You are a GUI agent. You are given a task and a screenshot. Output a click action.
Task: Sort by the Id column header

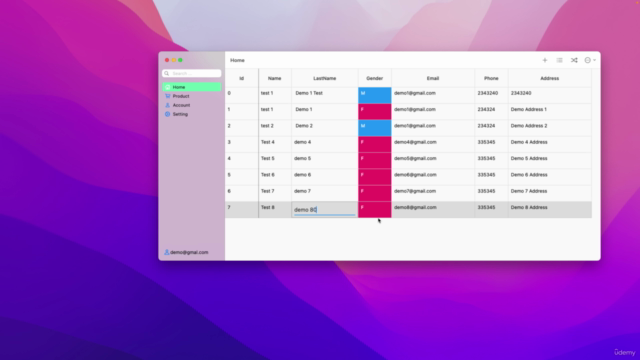[x=242, y=78]
